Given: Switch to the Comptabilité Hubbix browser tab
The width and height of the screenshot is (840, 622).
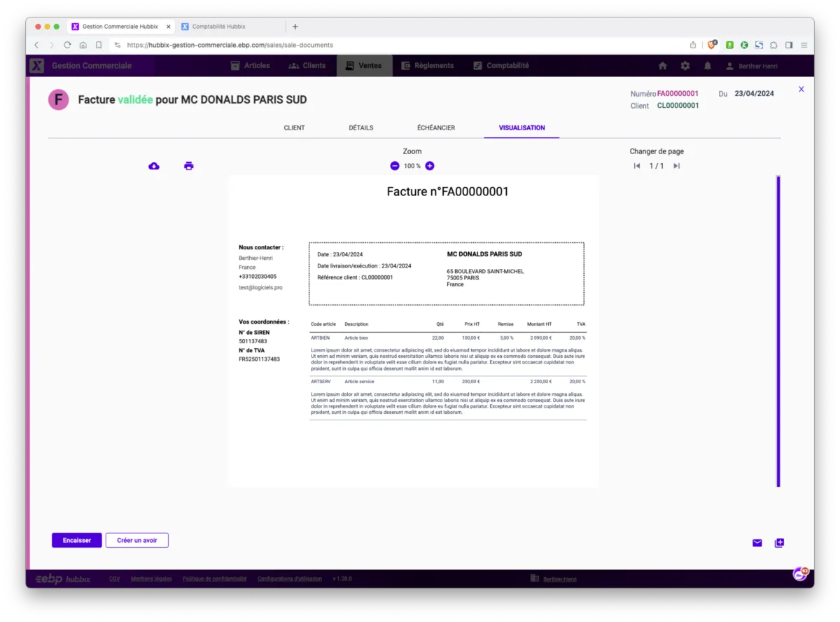Looking at the screenshot, I should click(x=218, y=27).
